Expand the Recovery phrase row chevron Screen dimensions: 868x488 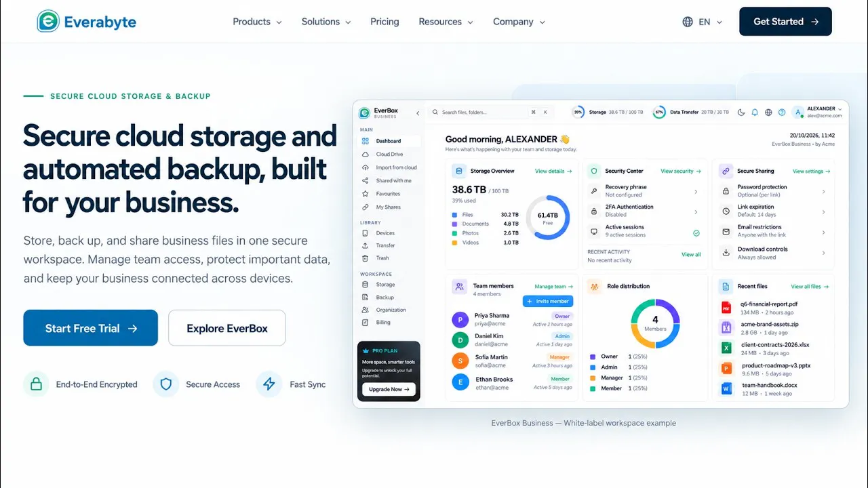click(696, 192)
